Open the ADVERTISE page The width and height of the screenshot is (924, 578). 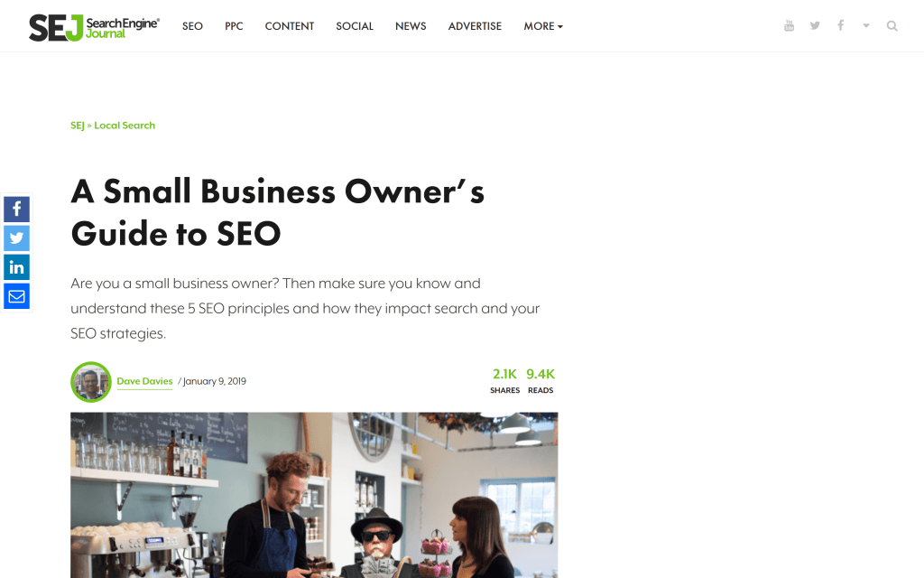475,26
